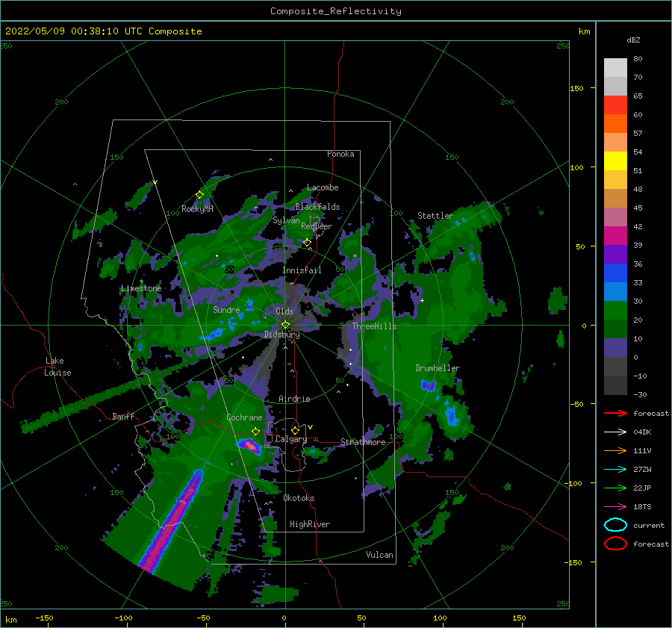Click the Lacombe city label
This screenshot has width=672, height=628.
[x=323, y=187]
